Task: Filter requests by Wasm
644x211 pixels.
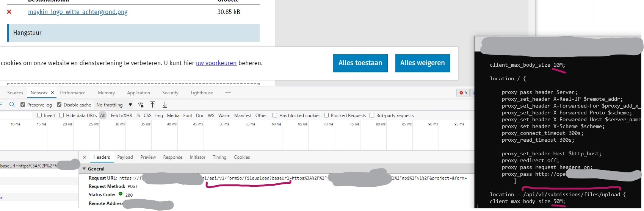Action: click(224, 116)
